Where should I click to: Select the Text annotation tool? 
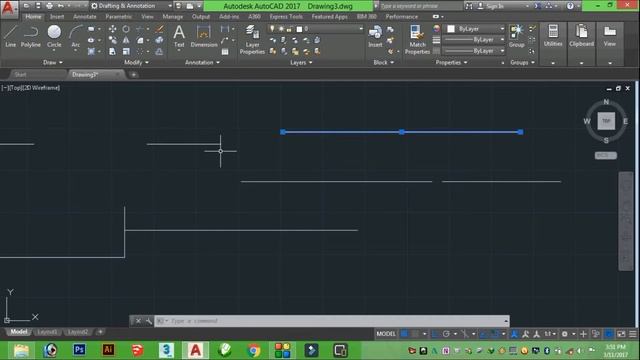(179, 37)
